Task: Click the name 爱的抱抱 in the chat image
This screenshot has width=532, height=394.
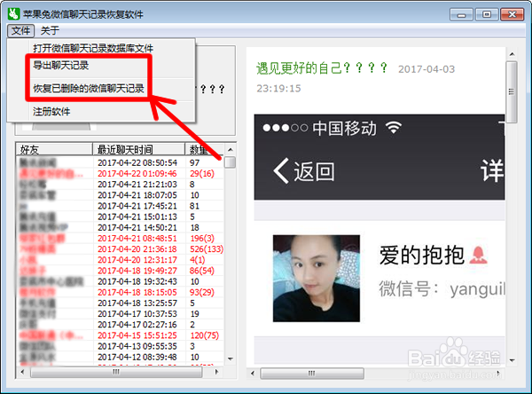Action: coord(422,255)
